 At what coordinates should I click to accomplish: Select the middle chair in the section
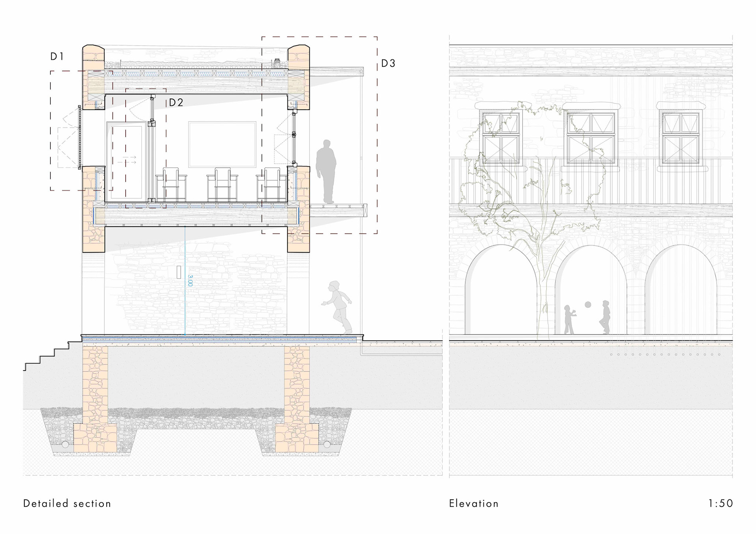click(x=222, y=184)
